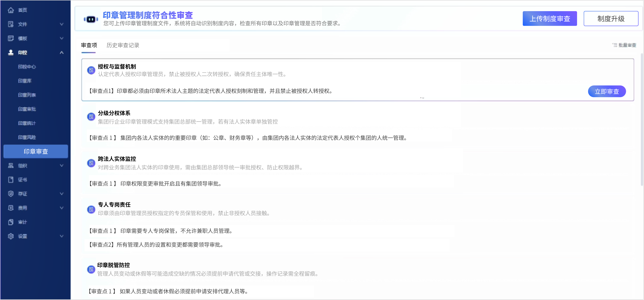Expand the 费用 menu chevron

(61, 208)
